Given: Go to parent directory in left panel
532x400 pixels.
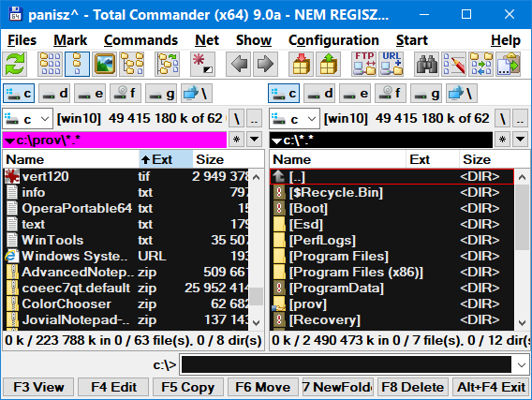Looking at the screenshot, I should click(254, 119).
